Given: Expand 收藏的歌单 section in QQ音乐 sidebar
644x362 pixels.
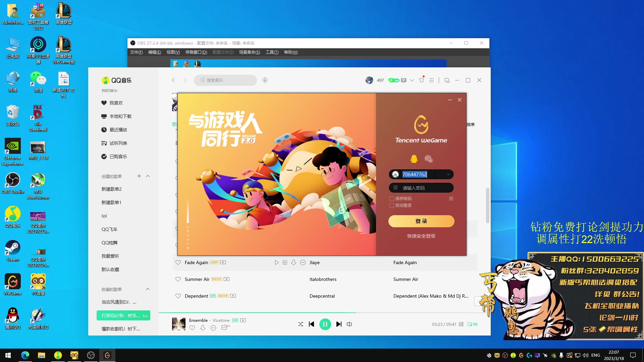Looking at the screenshot, I should click(148, 289).
